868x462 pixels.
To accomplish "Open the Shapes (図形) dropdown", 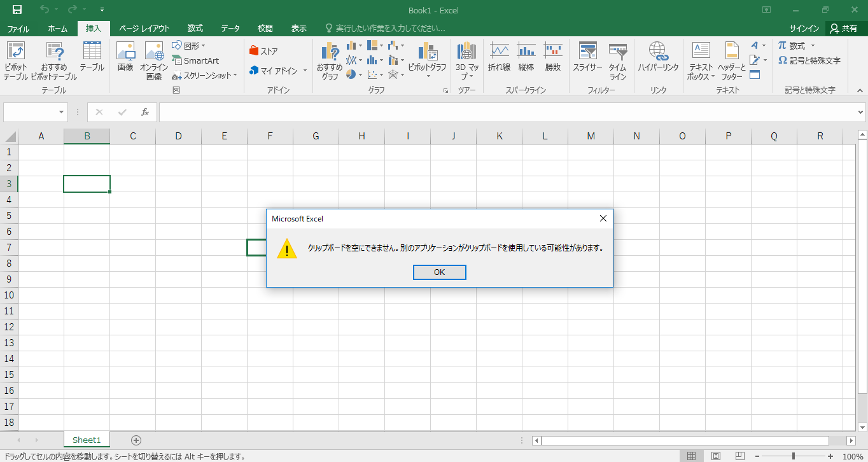I will coord(189,46).
